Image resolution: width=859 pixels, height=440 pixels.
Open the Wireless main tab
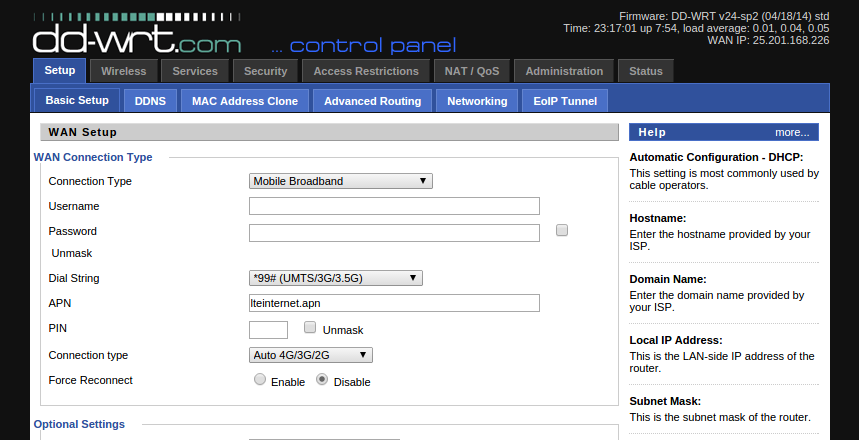(x=124, y=71)
